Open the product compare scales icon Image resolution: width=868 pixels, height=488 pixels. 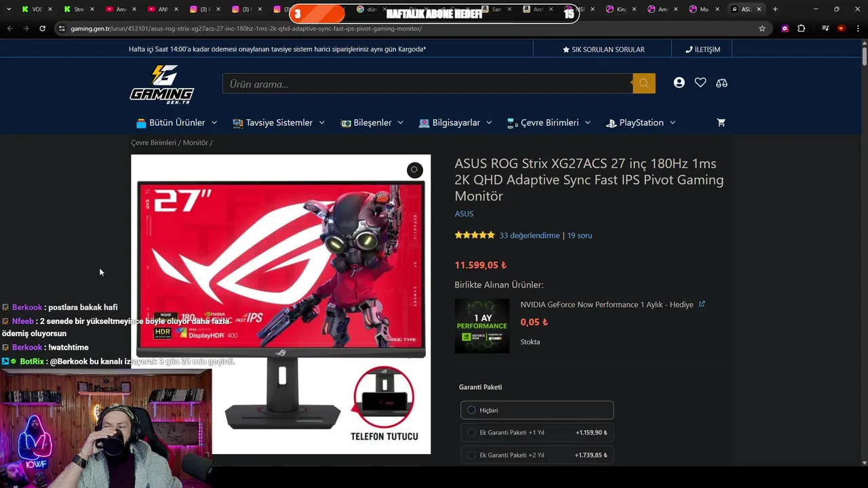pyautogui.click(x=722, y=83)
